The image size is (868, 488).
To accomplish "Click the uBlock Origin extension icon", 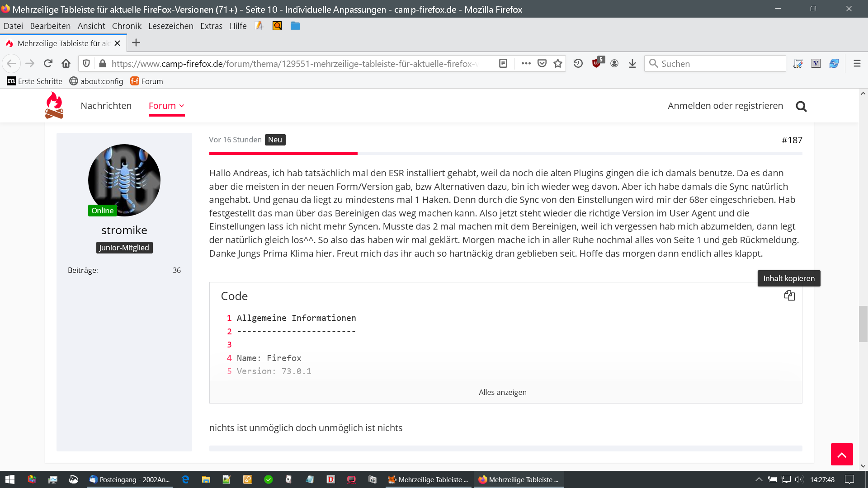I will 597,64.
